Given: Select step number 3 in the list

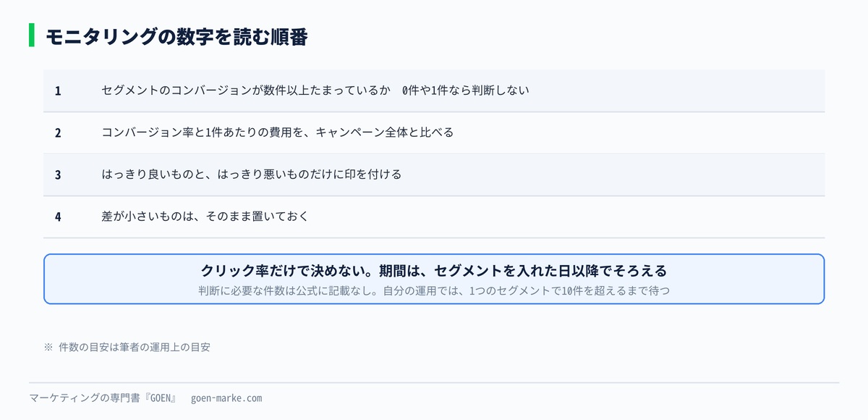Looking at the screenshot, I should [x=58, y=175].
